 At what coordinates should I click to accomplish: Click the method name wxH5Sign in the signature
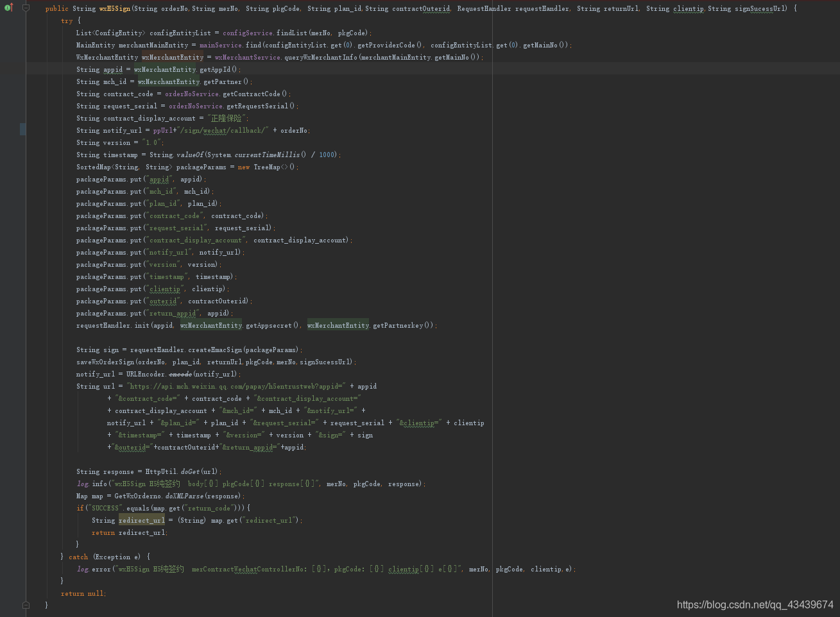click(x=115, y=8)
